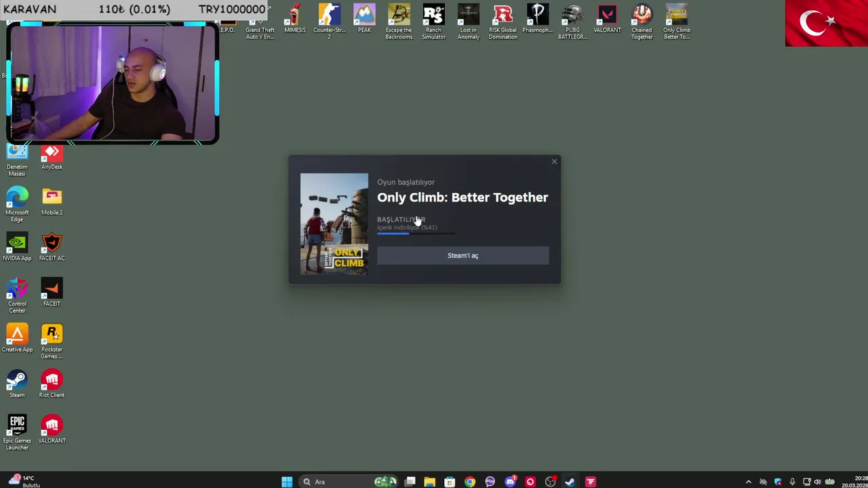
Task: Launch the FACEIT desktop shortcut
Action: click(52, 293)
